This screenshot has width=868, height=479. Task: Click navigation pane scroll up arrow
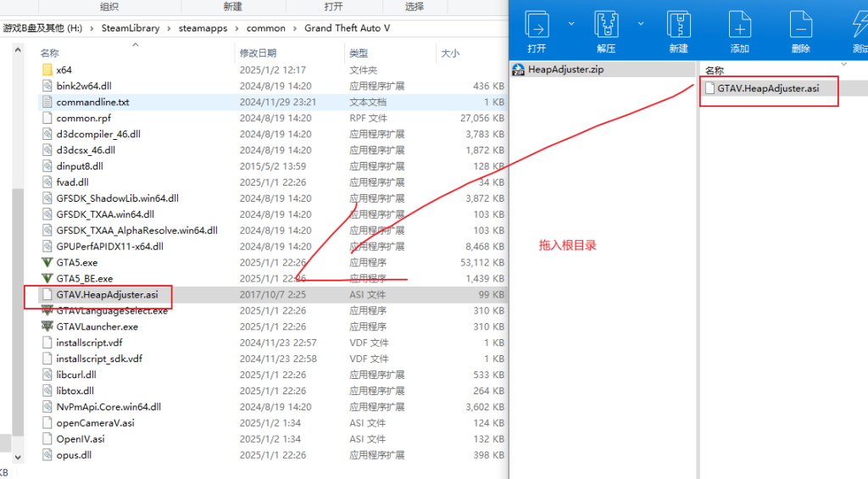(x=18, y=50)
